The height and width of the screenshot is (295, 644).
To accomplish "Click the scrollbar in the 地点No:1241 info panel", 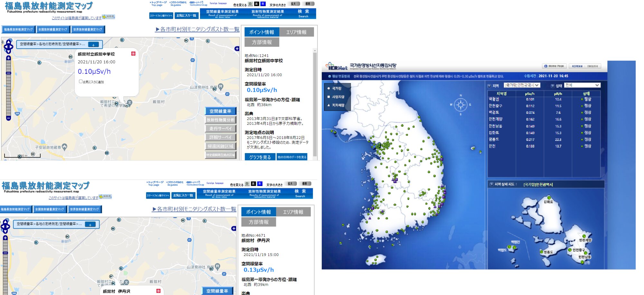I will [315, 103].
